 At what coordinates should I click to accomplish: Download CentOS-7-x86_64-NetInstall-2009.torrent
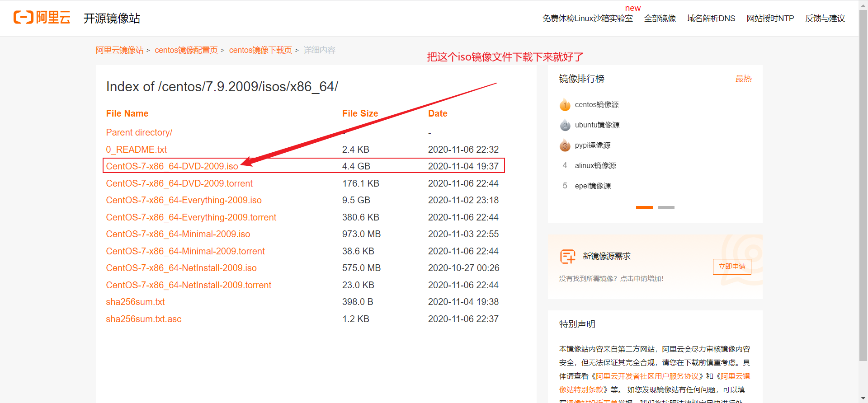pos(189,285)
